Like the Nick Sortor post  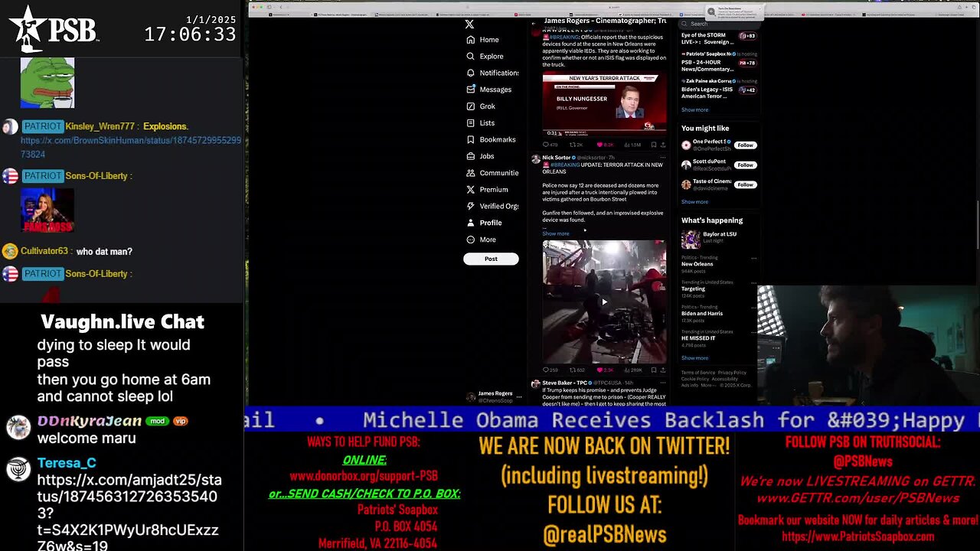604,370
